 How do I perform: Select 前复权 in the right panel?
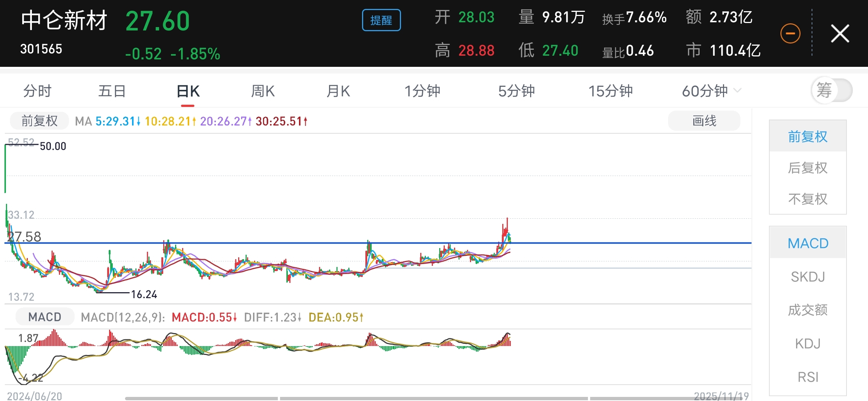808,136
